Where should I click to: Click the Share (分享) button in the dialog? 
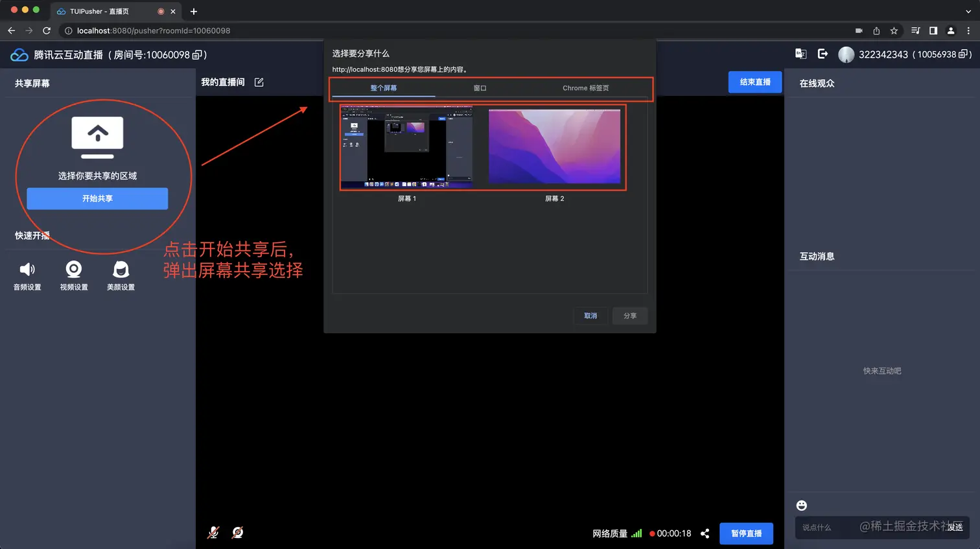click(x=630, y=316)
